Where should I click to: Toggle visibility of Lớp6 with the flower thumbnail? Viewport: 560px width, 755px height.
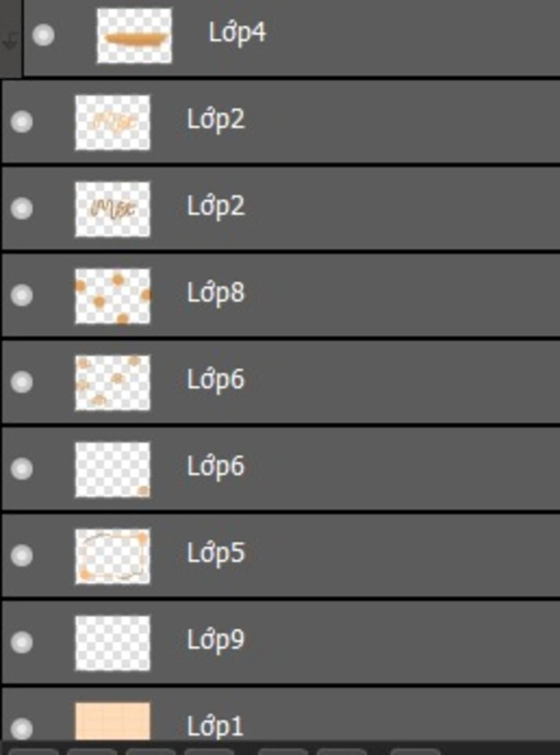click(x=22, y=382)
